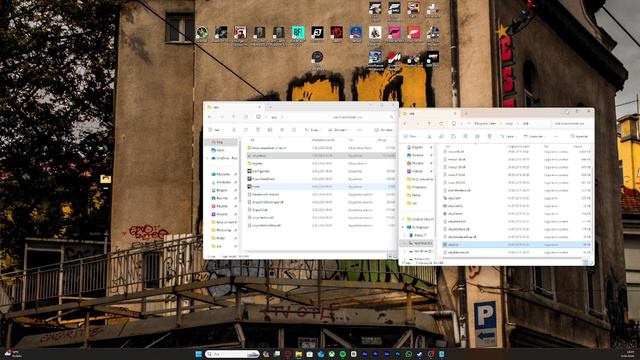Select the Home item in left Explorer sidebar
640x360 pixels.
pyautogui.click(x=220, y=142)
